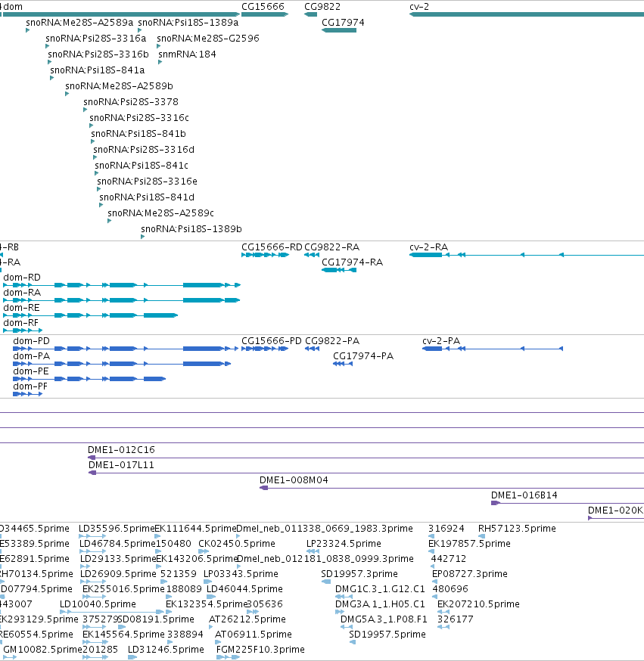Screen dimensions: 644x661
Task: Select snoRNA:Me28S-A2589a feature label
Action: coord(79,23)
